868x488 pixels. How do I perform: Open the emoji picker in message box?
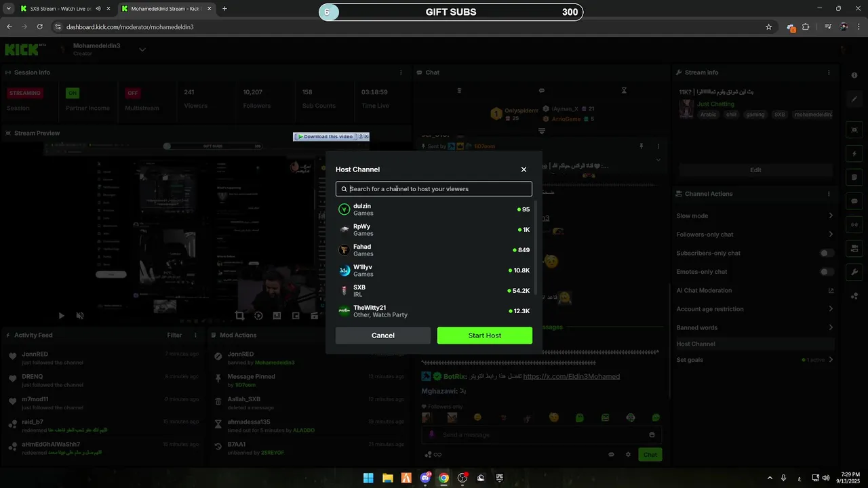(652, 435)
